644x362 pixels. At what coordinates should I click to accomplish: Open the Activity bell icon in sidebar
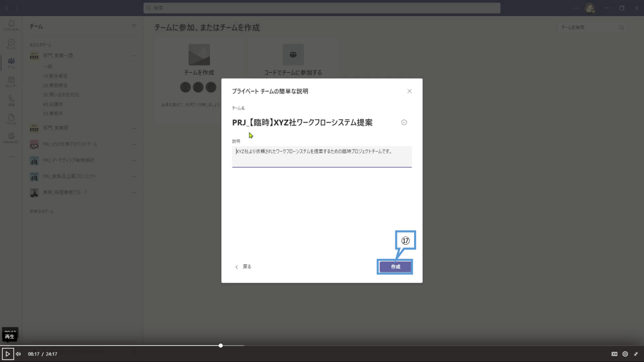point(11,25)
